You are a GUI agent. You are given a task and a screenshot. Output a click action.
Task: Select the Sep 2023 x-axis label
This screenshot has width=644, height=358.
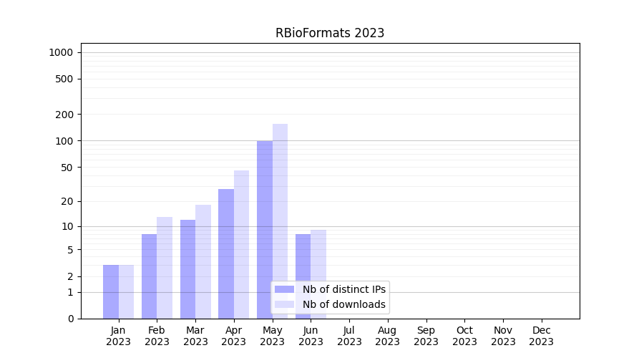(x=426, y=336)
